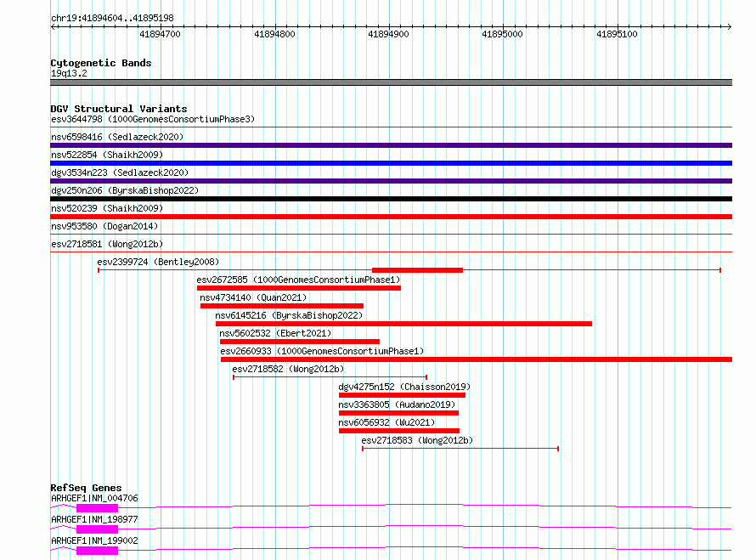This screenshot has height=560, width=756.
Task: Click the esv2718582 (Wong2012b) variant label
Action: coord(288,369)
